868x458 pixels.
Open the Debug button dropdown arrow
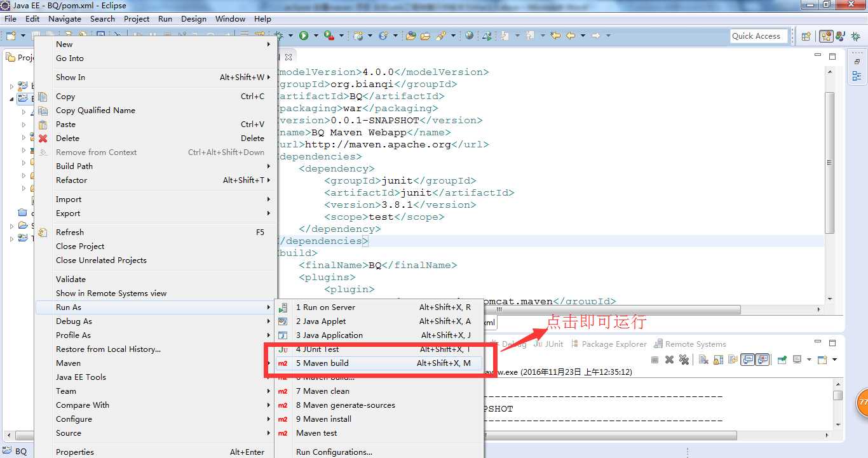pyautogui.click(x=289, y=36)
